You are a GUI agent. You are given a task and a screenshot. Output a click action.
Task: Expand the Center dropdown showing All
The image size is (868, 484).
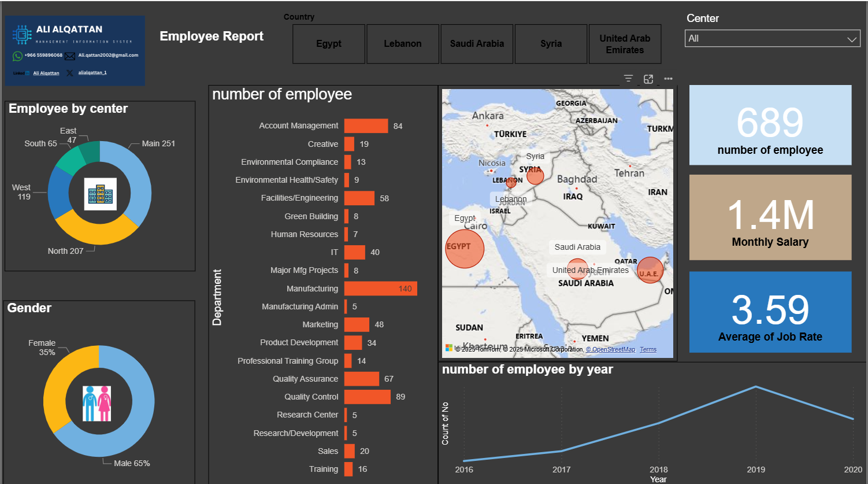click(x=764, y=39)
